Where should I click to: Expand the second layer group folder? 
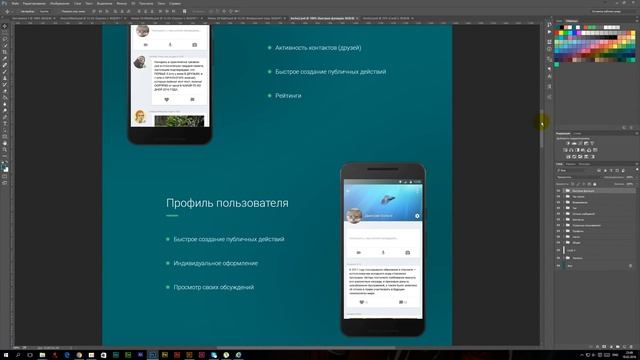564,196
